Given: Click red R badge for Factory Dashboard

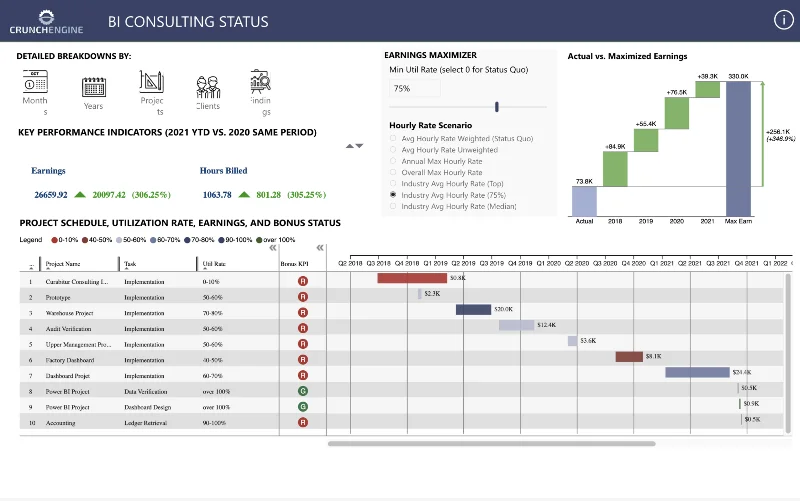Looking at the screenshot, I should [x=303, y=360].
